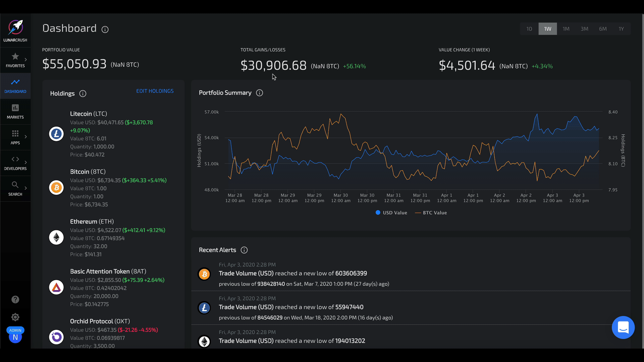Viewport: 644px width, 362px height.
Task: Click the Portfolio Summary line chart
Action: point(413,151)
